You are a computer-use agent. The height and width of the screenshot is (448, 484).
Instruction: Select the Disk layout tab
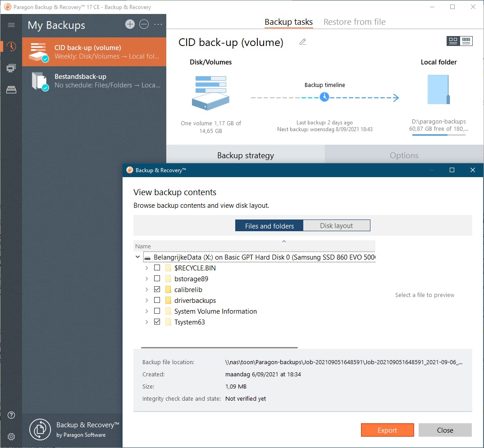pos(337,226)
